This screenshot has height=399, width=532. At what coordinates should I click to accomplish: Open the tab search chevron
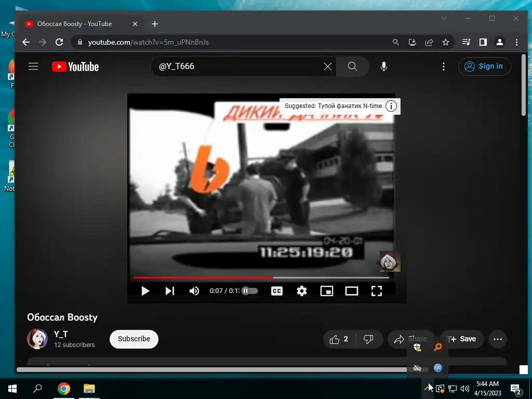[444, 18]
